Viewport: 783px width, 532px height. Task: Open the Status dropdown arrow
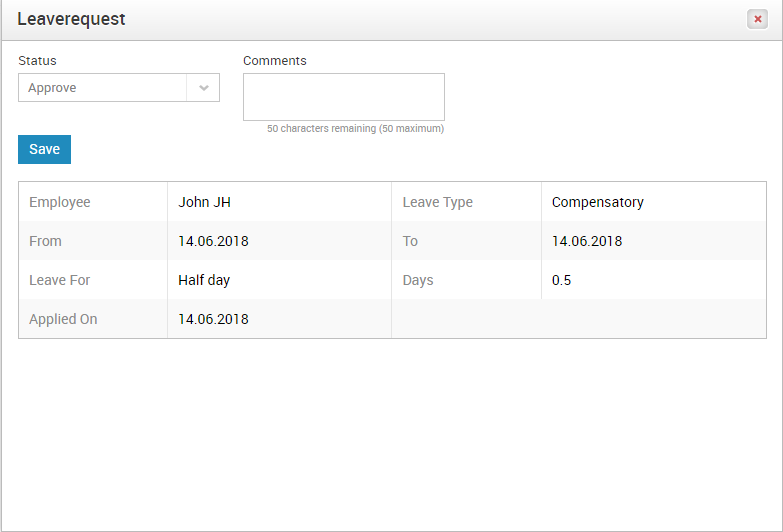coord(203,88)
